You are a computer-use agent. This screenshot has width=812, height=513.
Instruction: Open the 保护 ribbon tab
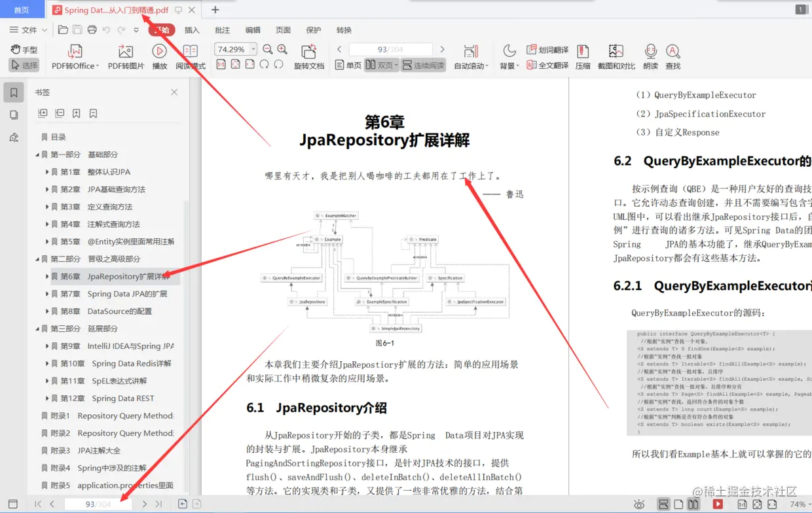click(x=314, y=30)
